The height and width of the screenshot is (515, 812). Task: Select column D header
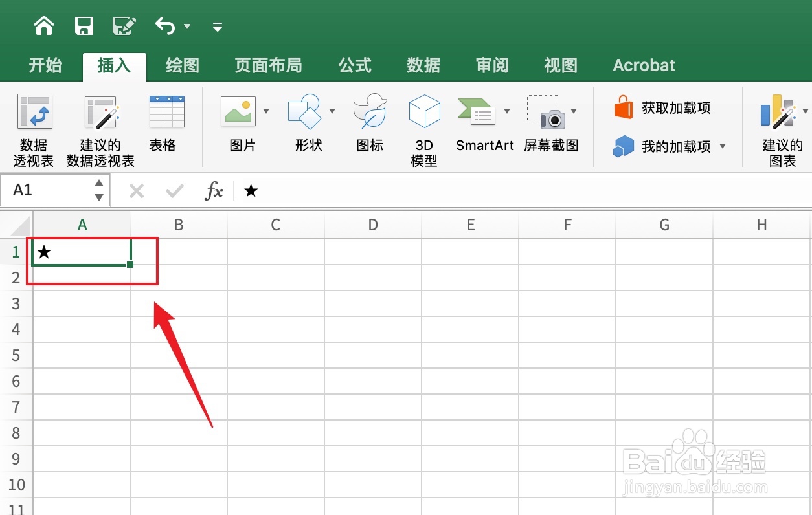[373, 225]
